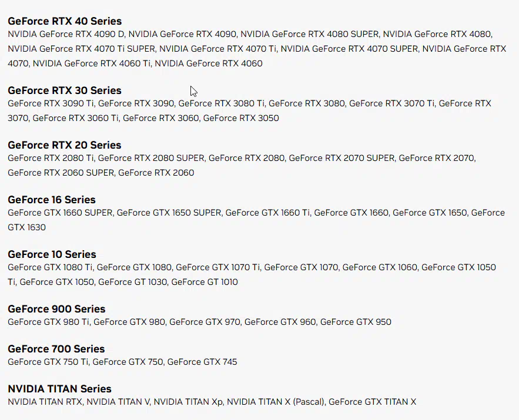The image size is (519, 420).
Task: Select the GeForce 700 Series heading
Action: click(x=56, y=349)
